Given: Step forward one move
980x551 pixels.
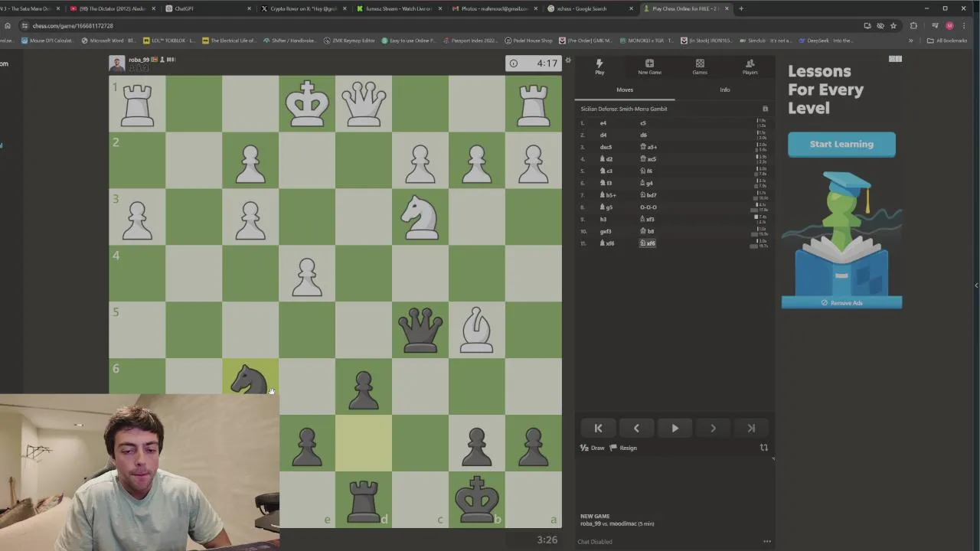Looking at the screenshot, I should point(713,429).
